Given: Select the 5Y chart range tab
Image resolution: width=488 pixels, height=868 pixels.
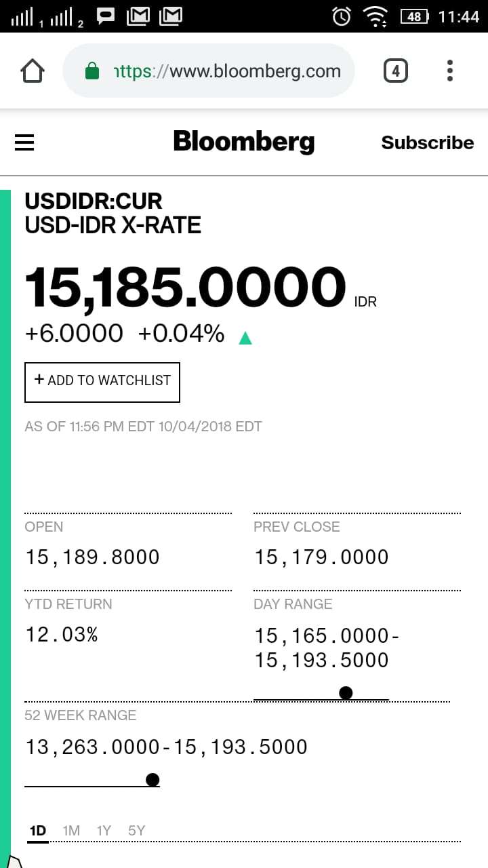Looking at the screenshot, I should 136,831.
